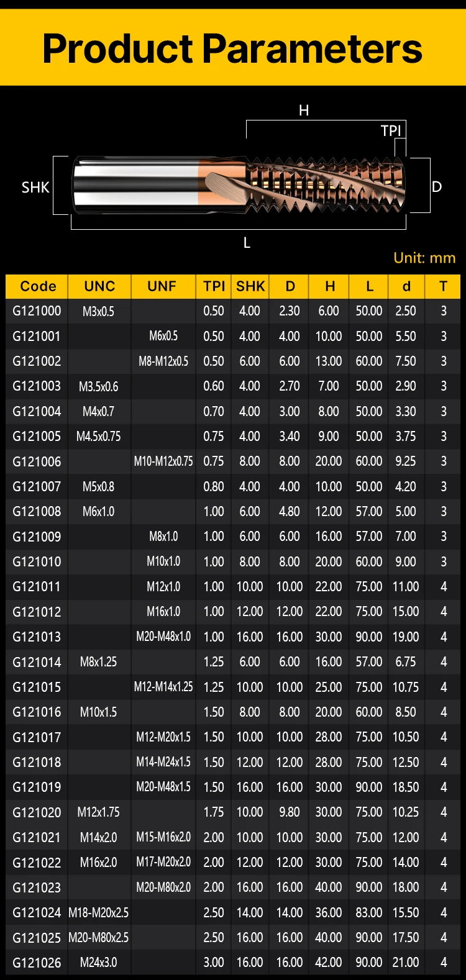Select the lowercase d column header
The width and height of the screenshot is (466, 980).
406,286
